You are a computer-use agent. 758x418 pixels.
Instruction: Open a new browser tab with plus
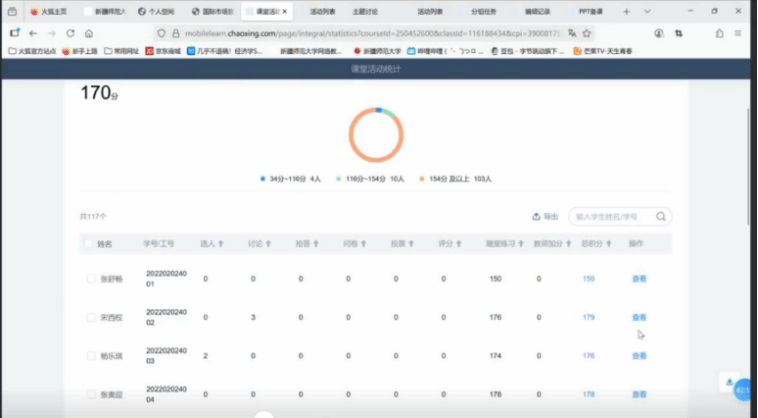tap(626, 12)
